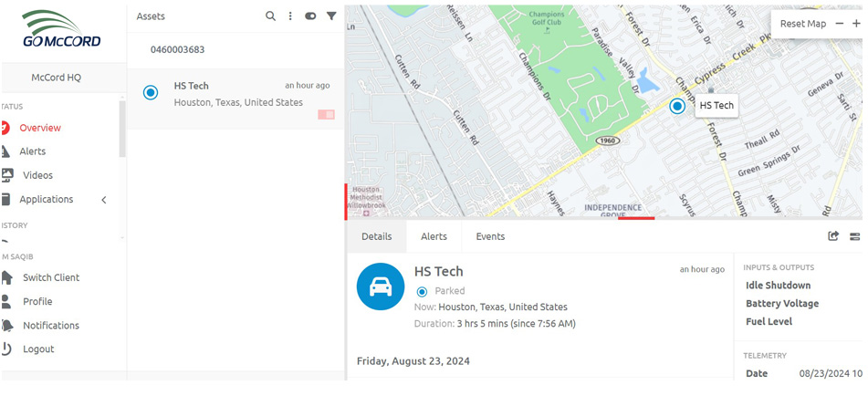Click the blue car icon for HS Tech
The image size is (868, 396).
381,287
